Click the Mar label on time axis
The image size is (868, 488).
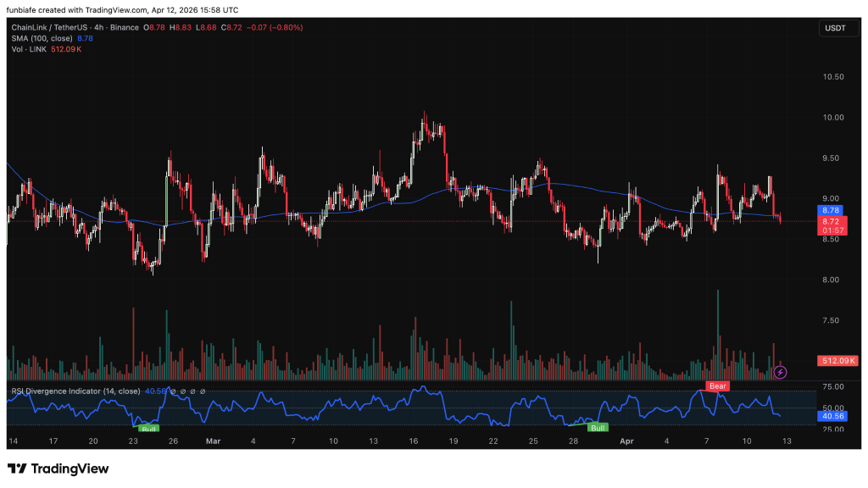tap(213, 441)
